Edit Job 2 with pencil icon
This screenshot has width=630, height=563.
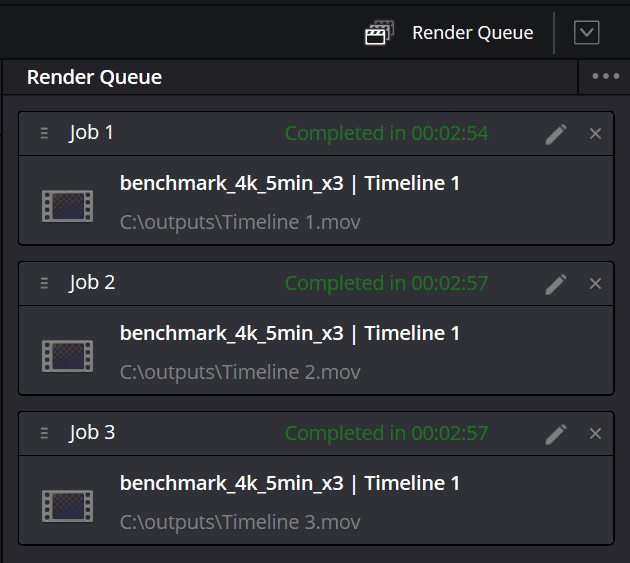point(556,284)
